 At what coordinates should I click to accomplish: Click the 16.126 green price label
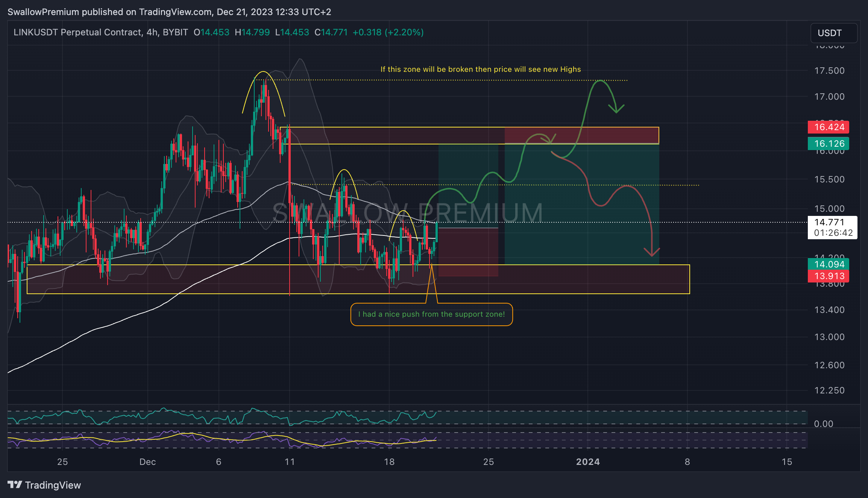click(828, 144)
